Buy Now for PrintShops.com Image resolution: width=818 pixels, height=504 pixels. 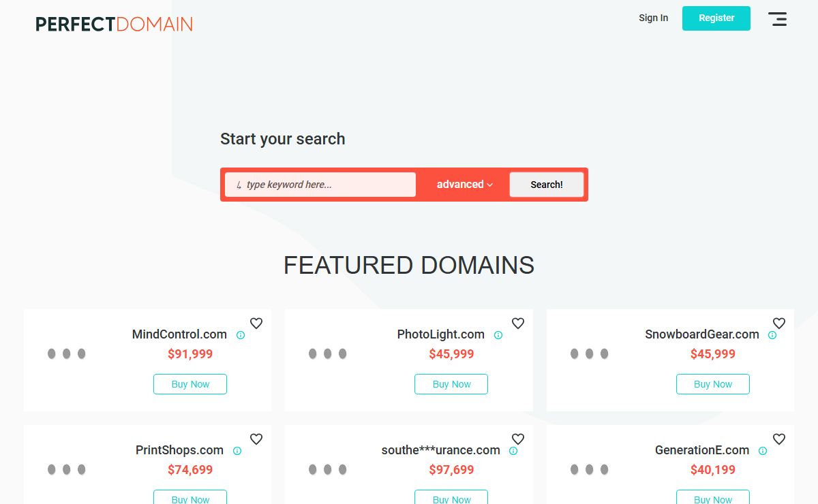tap(190, 497)
